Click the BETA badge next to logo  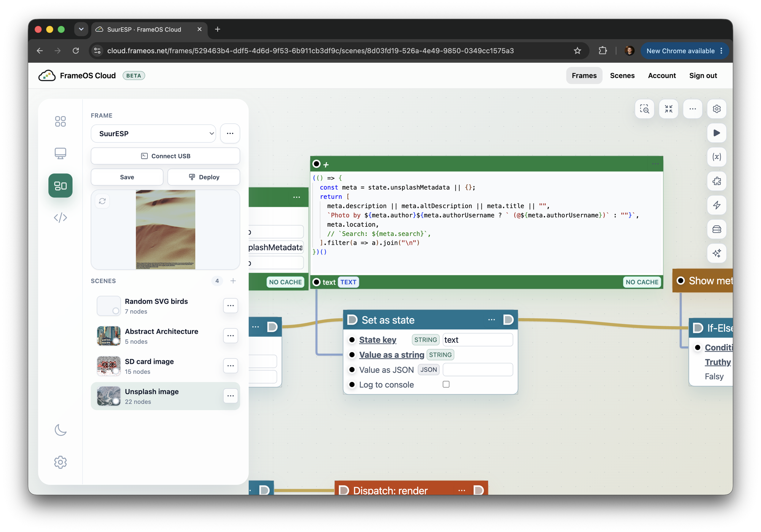(x=134, y=76)
